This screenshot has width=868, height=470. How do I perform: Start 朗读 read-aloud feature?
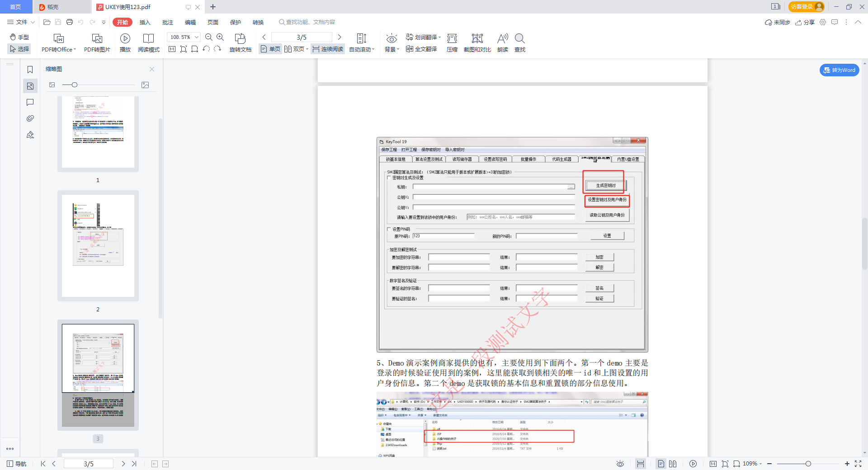[x=502, y=42]
